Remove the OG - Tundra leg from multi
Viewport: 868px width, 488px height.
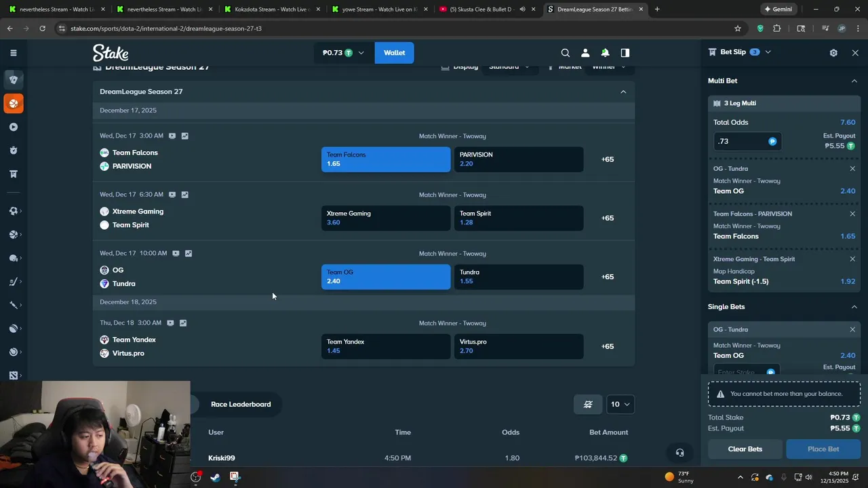click(852, 169)
